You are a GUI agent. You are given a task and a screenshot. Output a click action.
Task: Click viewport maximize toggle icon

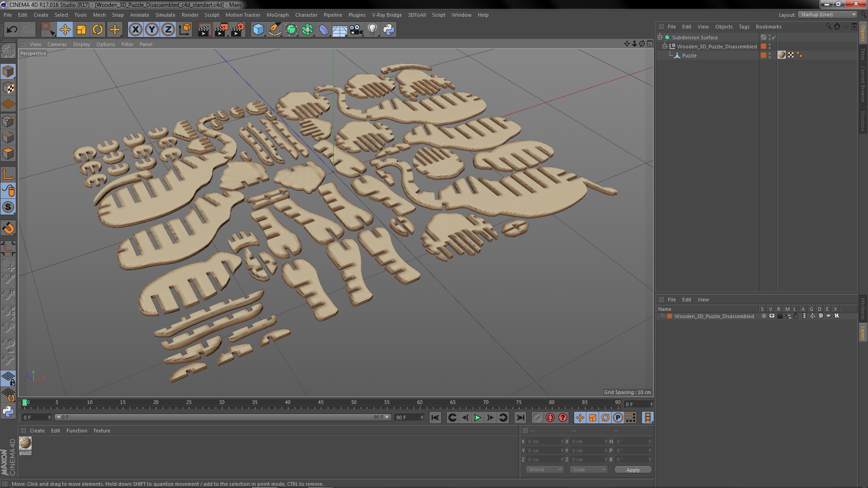(650, 44)
